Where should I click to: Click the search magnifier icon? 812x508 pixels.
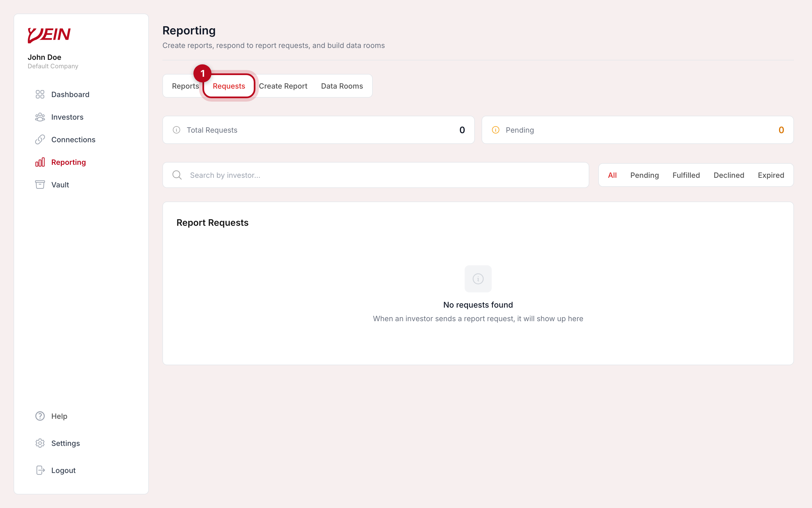coord(177,175)
